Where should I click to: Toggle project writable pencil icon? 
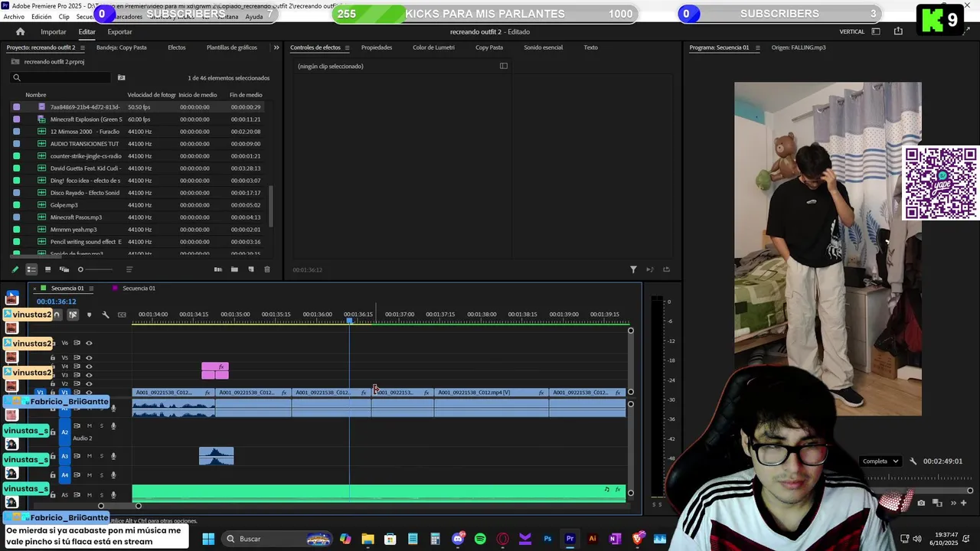point(15,269)
